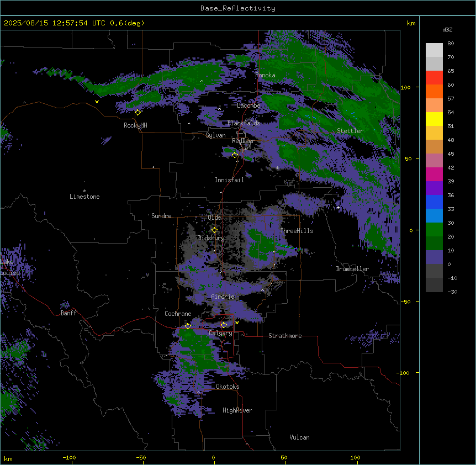Viewport: 476px width, 465px height.
Task: Click the slate purple 10 band in the legend
Action: pyautogui.click(x=434, y=257)
